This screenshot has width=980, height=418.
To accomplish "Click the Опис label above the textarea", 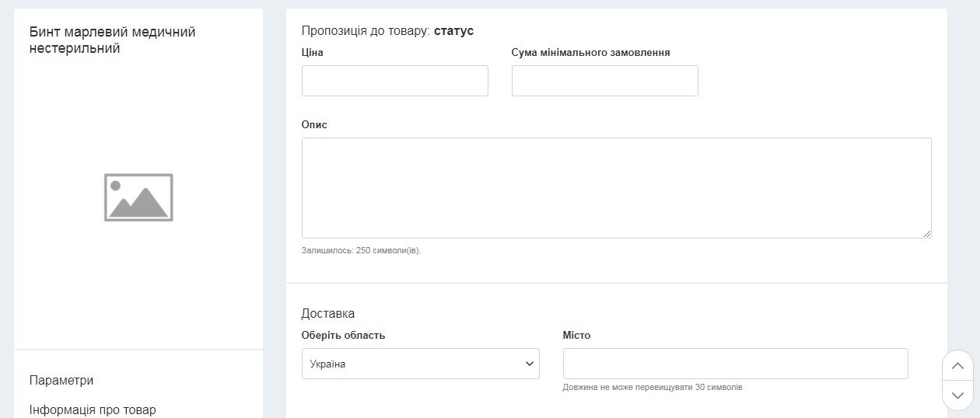I will click(314, 125).
